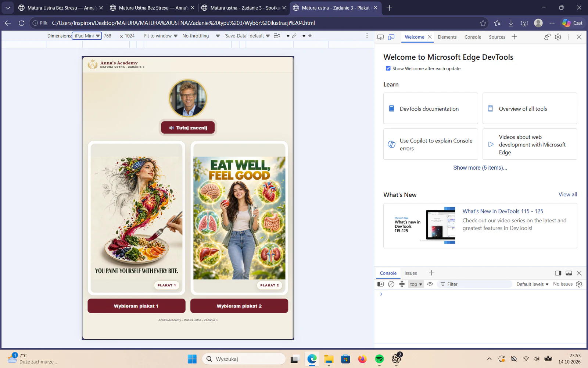588x368 pixels.
Task: Open Default levels log dropdown
Action: [532, 284]
